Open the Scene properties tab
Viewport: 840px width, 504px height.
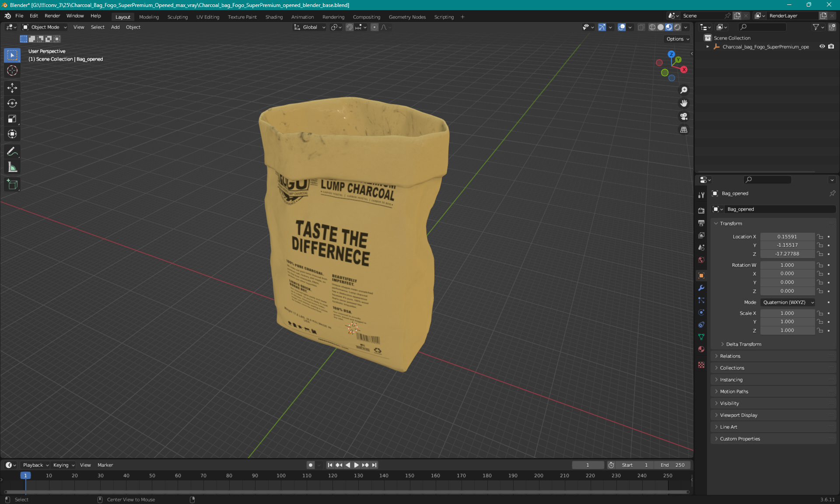(701, 247)
